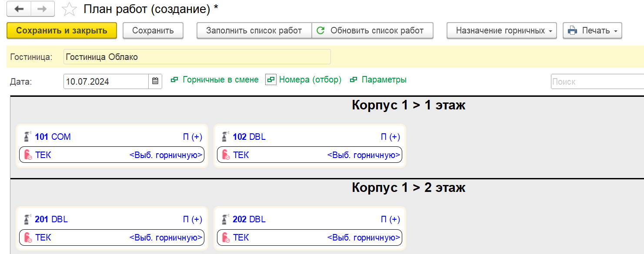644x254 pixels.
Task: Go back with the left arrow button
Action: click(x=19, y=9)
